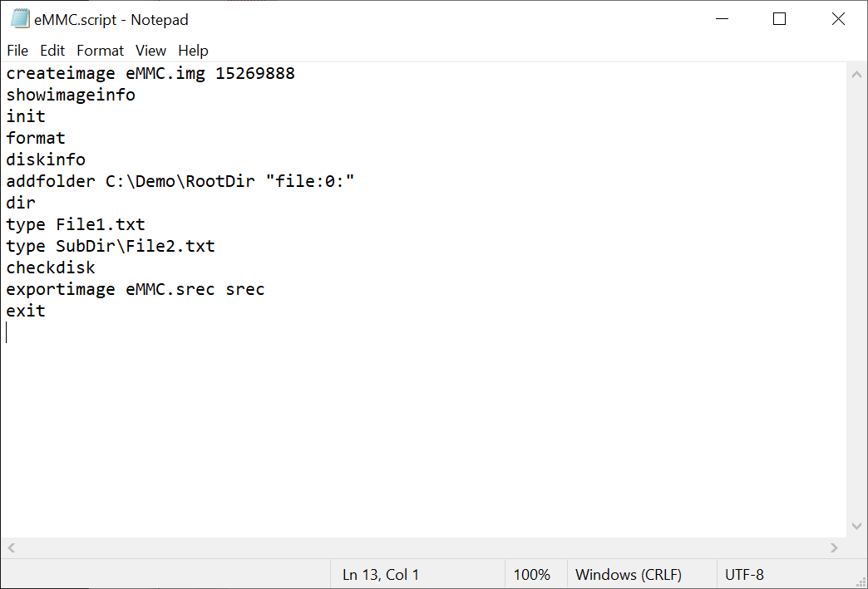Open the Help menu
Screen dimensions: 868x589
pos(193,51)
